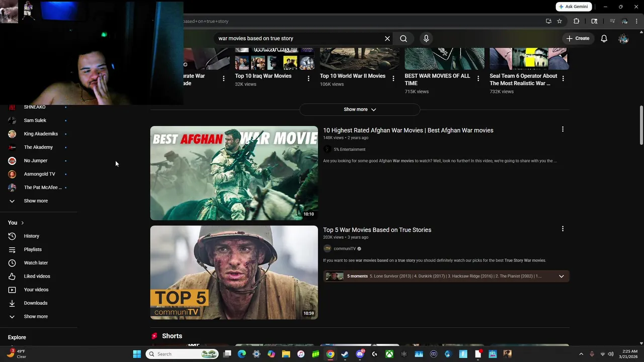Open Top 5 War Movies Based on True Stories

377,230
